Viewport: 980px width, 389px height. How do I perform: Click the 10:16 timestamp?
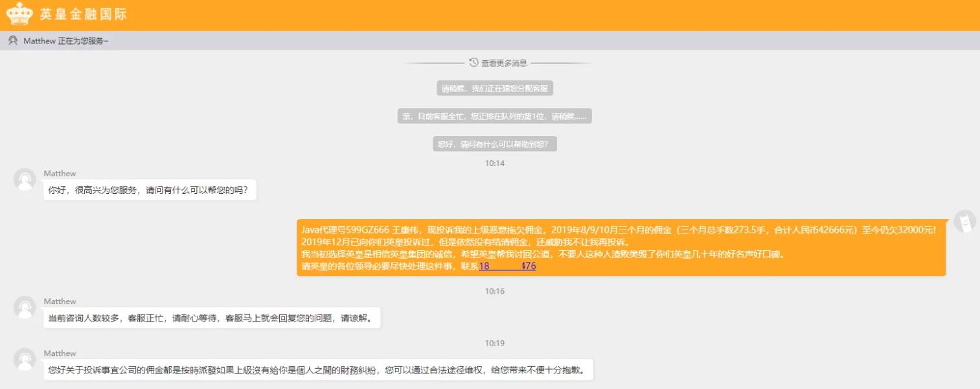[495, 291]
